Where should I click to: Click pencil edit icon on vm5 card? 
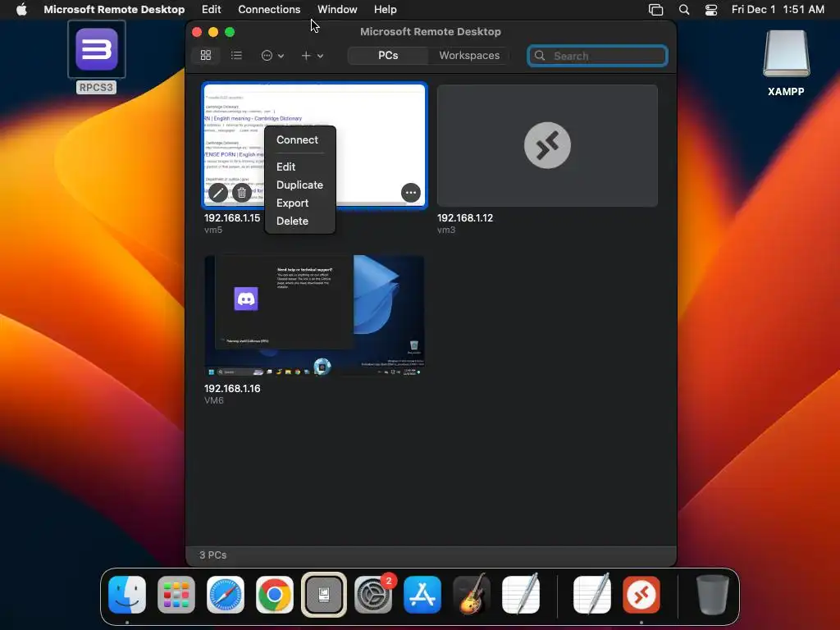pyautogui.click(x=218, y=193)
